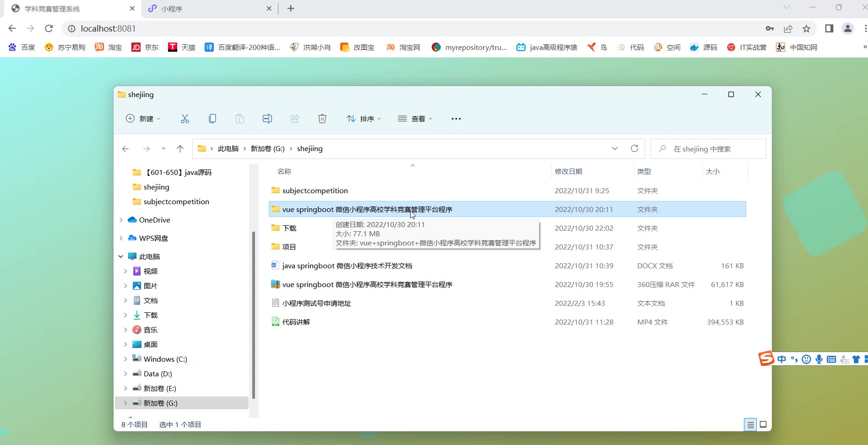Collapse the 此电脑 tree node
The width and height of the screenshot is (868, 445).
click(x=121, y=256)
